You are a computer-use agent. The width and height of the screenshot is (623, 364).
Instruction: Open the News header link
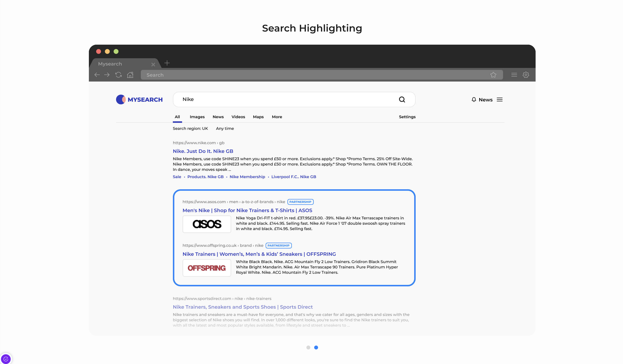pos(486,99)
